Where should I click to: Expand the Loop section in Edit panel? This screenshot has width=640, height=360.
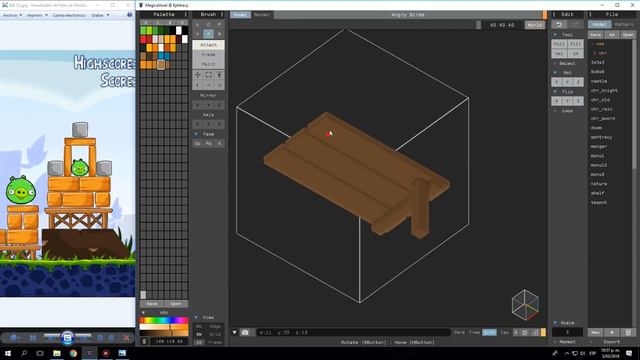tap(555, 111)
